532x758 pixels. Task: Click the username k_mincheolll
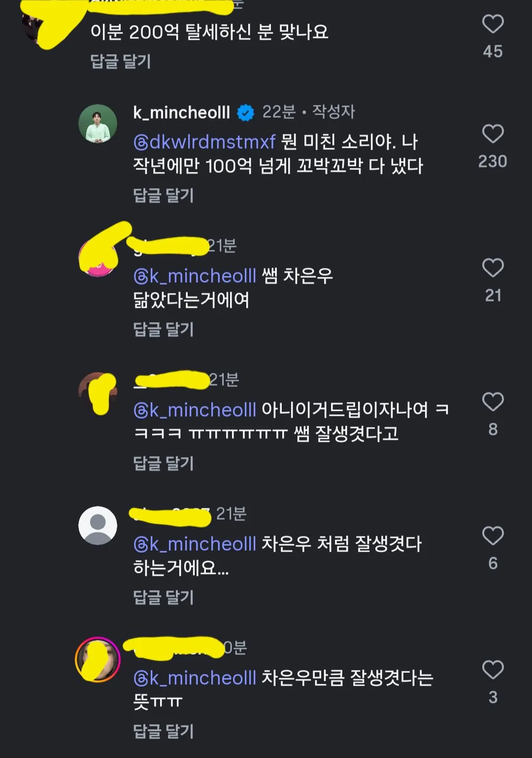click(x=182, y=112)
